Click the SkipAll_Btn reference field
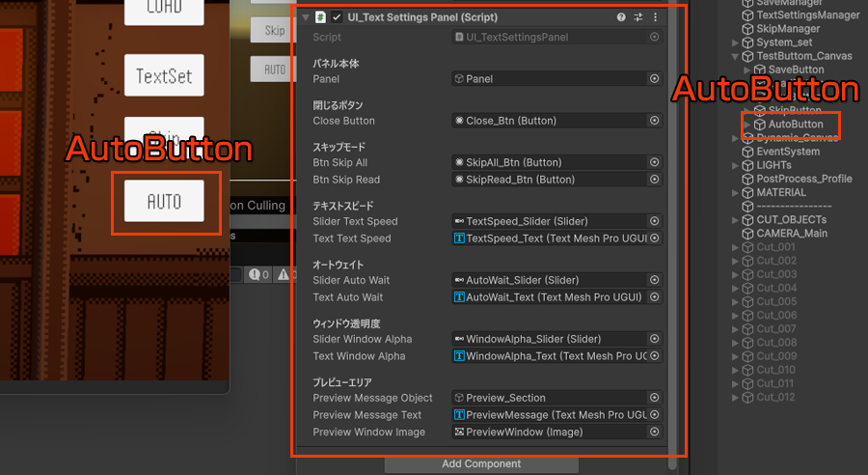868x475 pixels. (x=548, y=162)
